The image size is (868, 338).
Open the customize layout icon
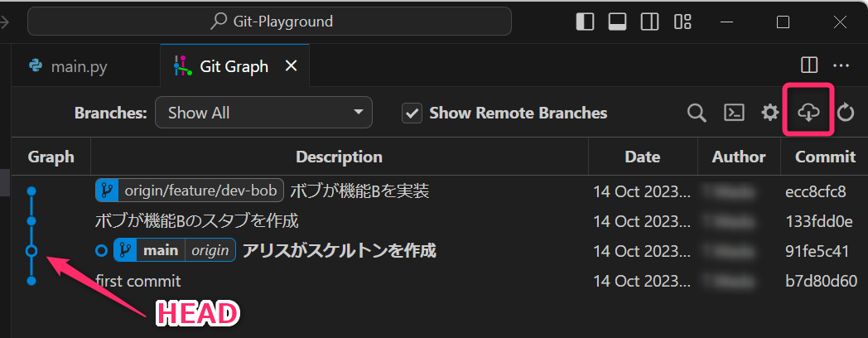[x=682, y=22]
